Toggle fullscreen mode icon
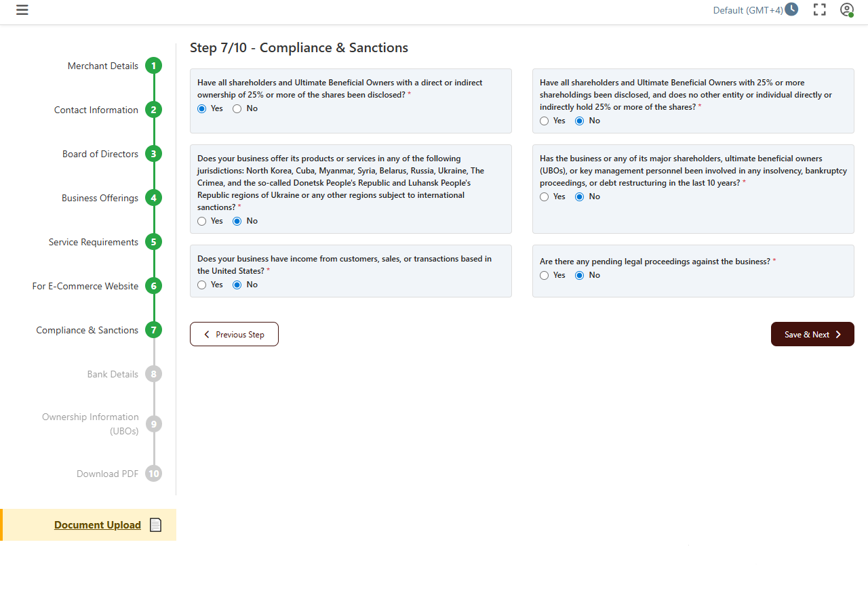This screenshot has height=599, width=868. pyautogui.click(x=820, y=9)
